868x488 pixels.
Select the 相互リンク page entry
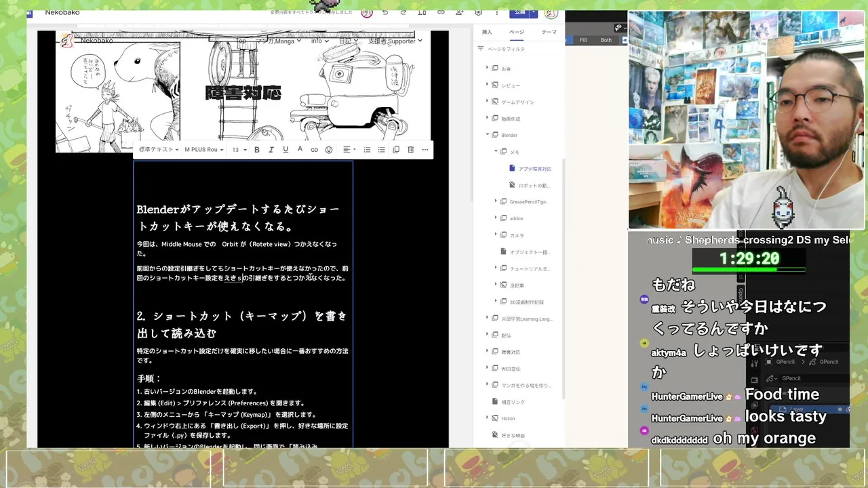pyautogui.click(x=513, y=402)
